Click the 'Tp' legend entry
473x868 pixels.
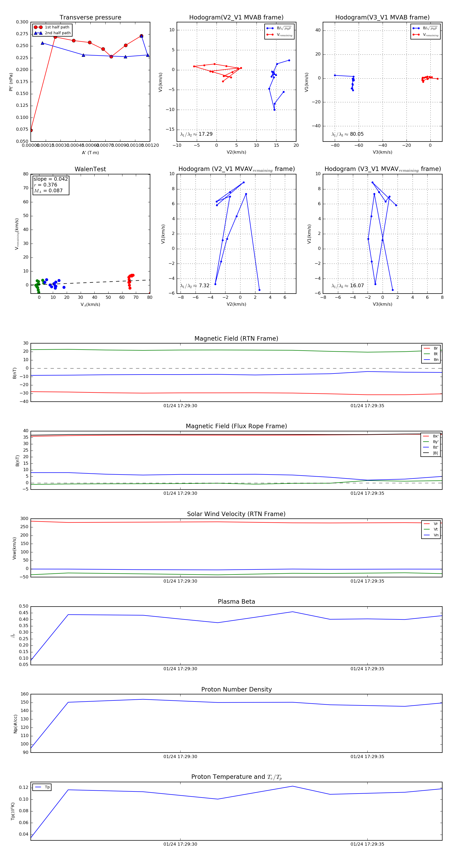[x=42, y=787]
